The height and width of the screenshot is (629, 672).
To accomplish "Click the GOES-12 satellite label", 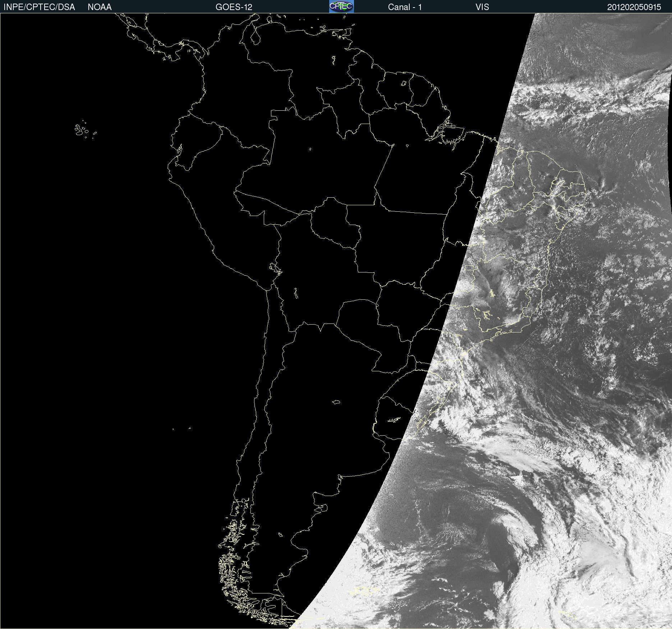I will tap(234, 7).
